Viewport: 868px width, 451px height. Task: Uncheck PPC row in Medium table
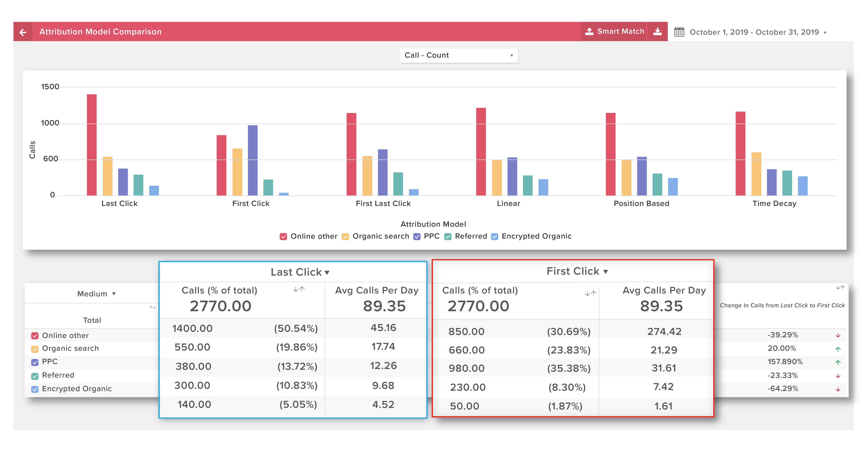(x=35, y=362)
